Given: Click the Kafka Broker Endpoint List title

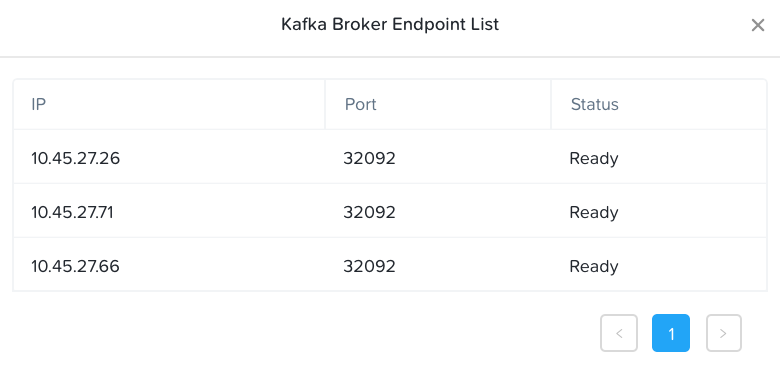Looking at the screenshot, I should click(390, 24).
